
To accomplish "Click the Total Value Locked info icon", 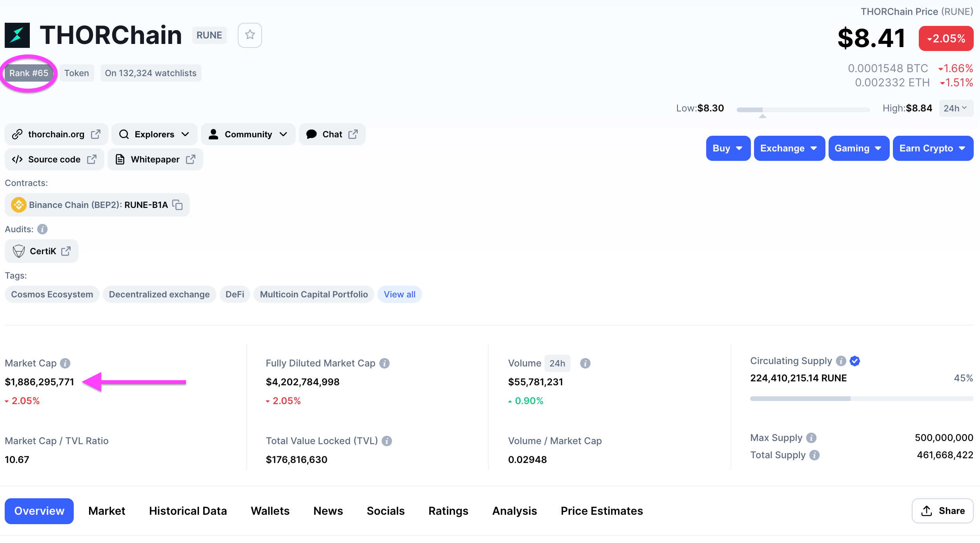I will (387, 441).
